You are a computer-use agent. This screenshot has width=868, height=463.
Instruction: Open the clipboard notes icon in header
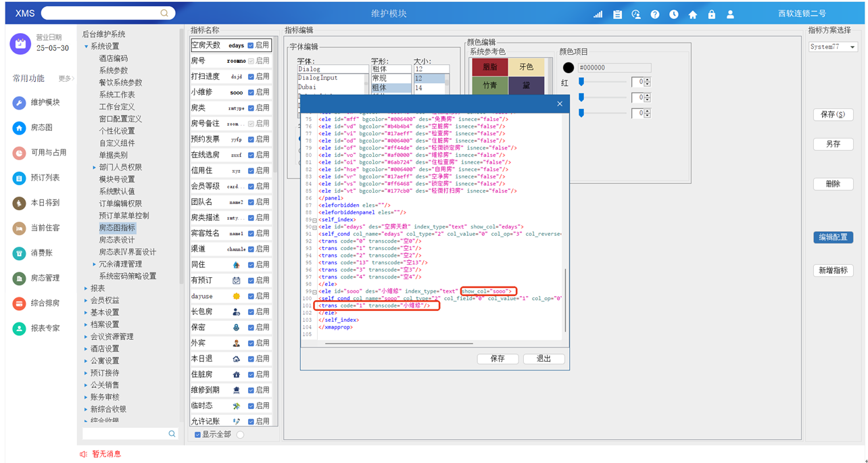point(617,14)
